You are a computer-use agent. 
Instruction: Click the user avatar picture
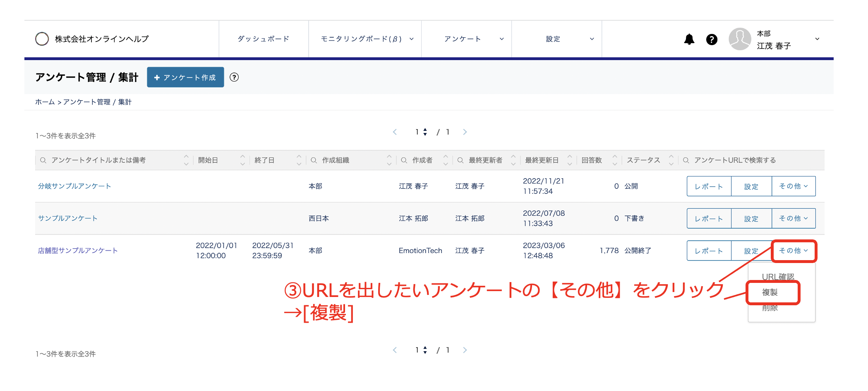point(740,39)
